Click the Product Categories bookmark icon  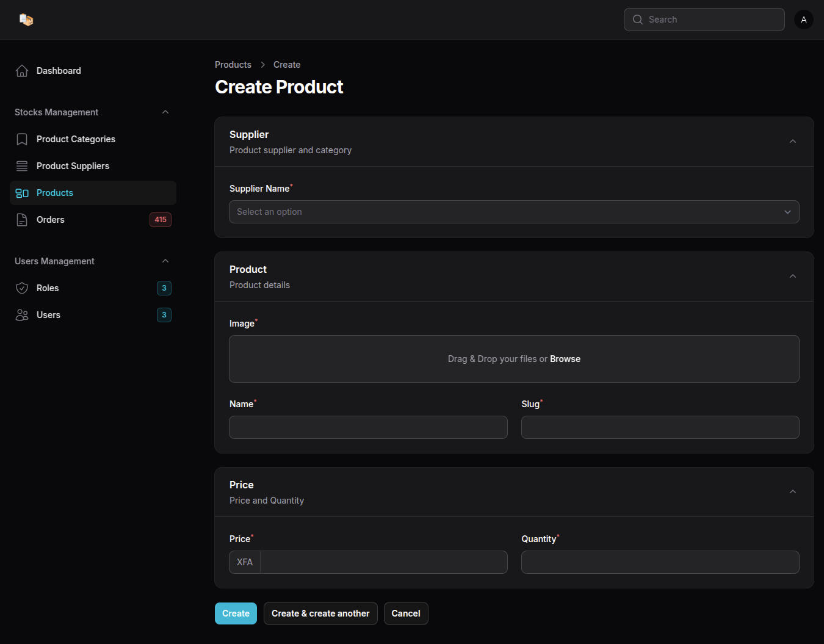(22, 139)
